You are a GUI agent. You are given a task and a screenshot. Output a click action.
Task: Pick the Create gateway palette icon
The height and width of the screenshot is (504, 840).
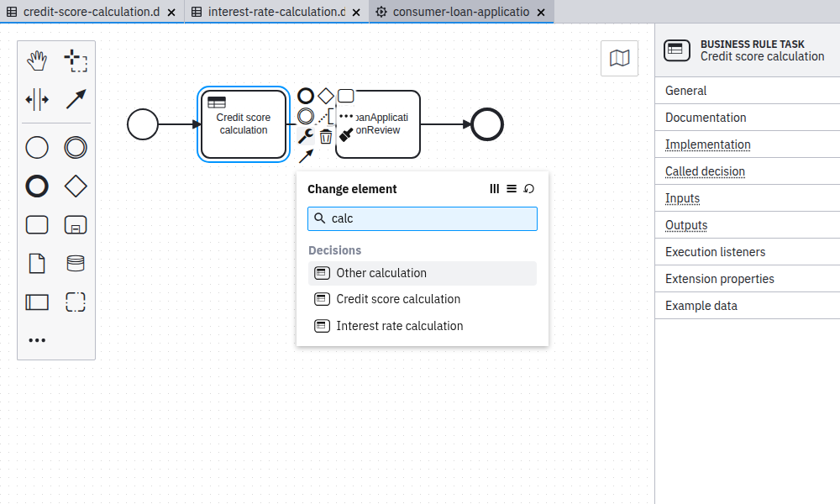tap(76, 186)
